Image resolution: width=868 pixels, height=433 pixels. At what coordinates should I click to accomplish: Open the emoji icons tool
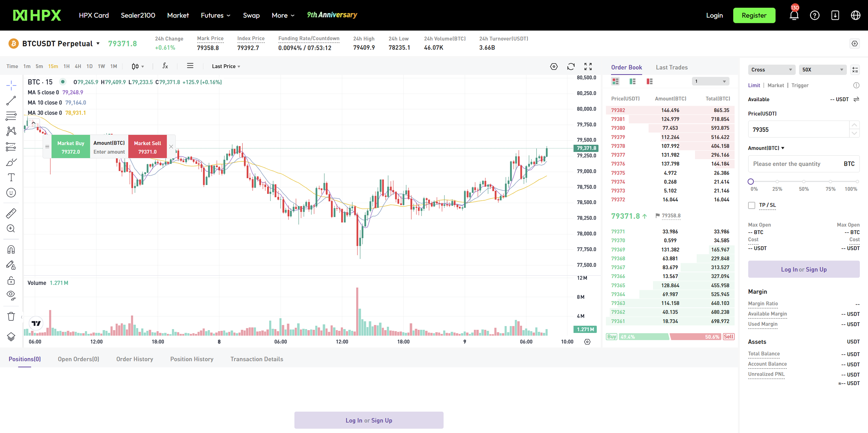coord(11,193)
